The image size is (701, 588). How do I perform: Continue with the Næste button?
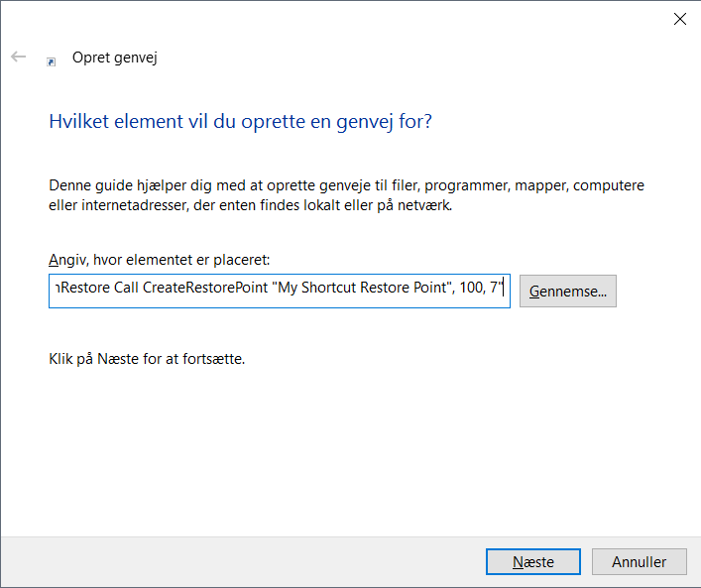pos(532,561)
